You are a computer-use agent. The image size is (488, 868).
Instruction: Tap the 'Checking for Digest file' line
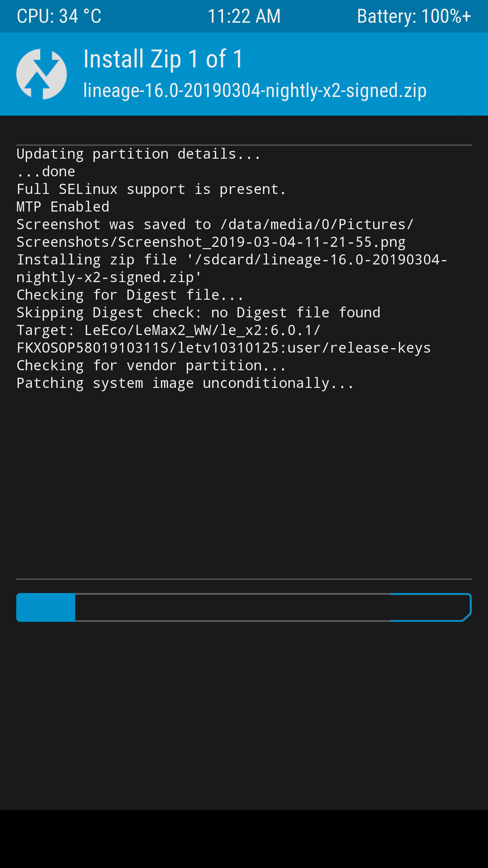(130, 295)
